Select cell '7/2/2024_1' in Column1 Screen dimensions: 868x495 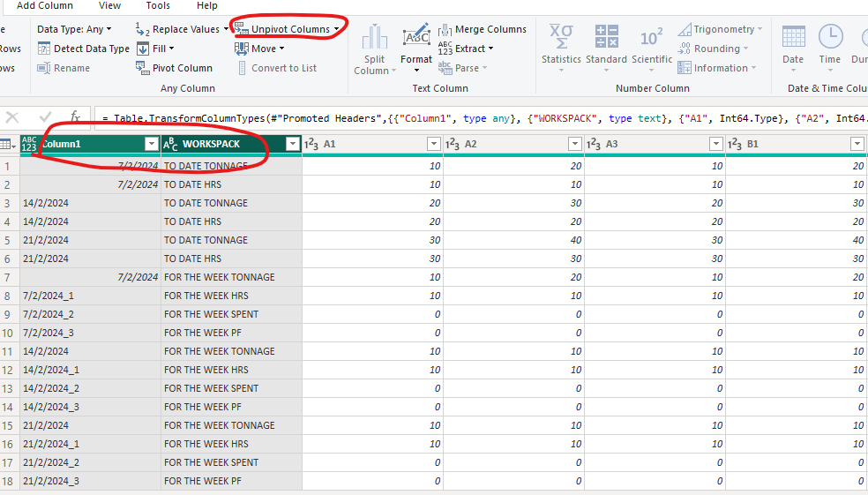click(x=90, y=296)
